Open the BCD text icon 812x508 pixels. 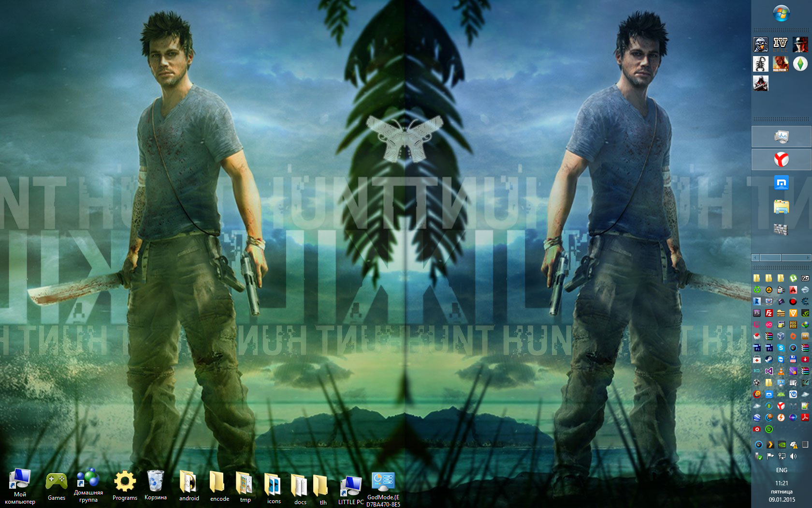point(757,371)
